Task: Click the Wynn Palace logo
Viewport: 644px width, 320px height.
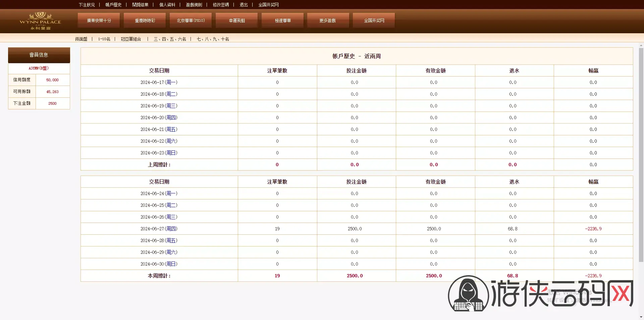Action: point(40,21)
